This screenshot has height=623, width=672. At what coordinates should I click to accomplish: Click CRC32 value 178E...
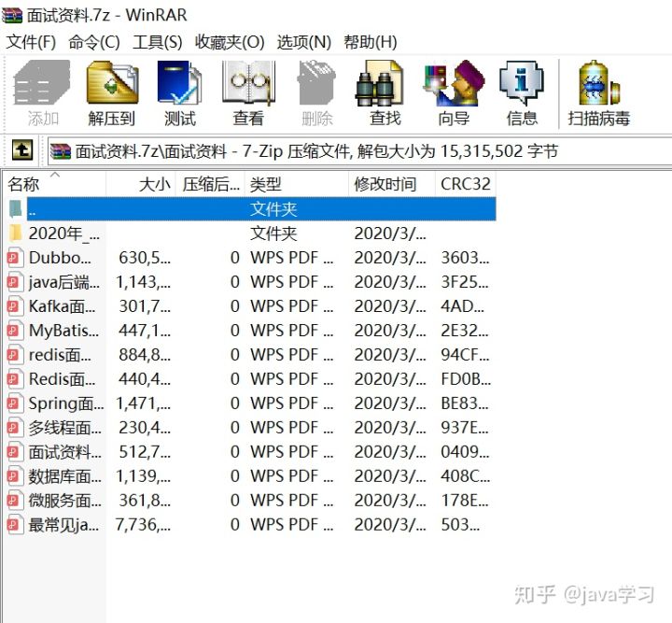[x=465, y=500]
